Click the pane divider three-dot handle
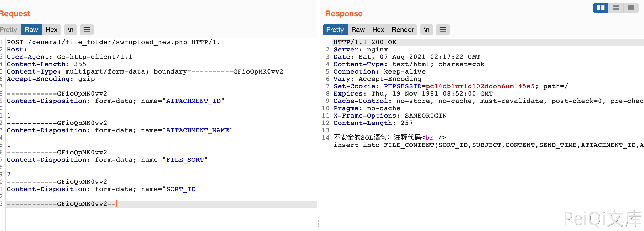Viewport: 644px width, 231px height. (319, 224)
